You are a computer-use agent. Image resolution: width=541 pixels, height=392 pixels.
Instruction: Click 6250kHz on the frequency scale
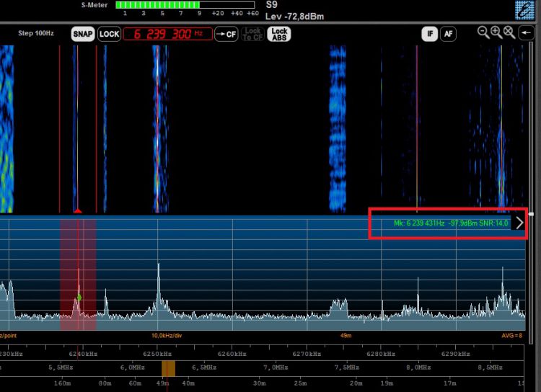click(157, 354)
